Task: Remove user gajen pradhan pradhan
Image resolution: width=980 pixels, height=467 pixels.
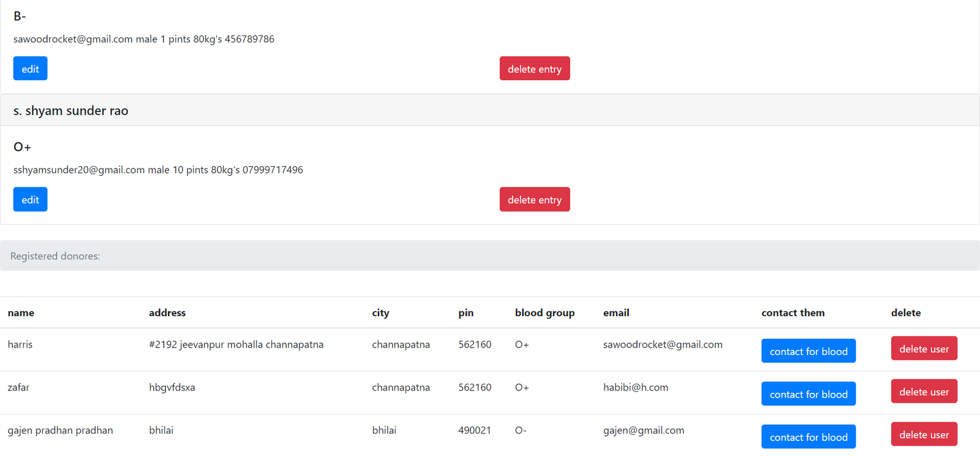Action: point(924,435)
